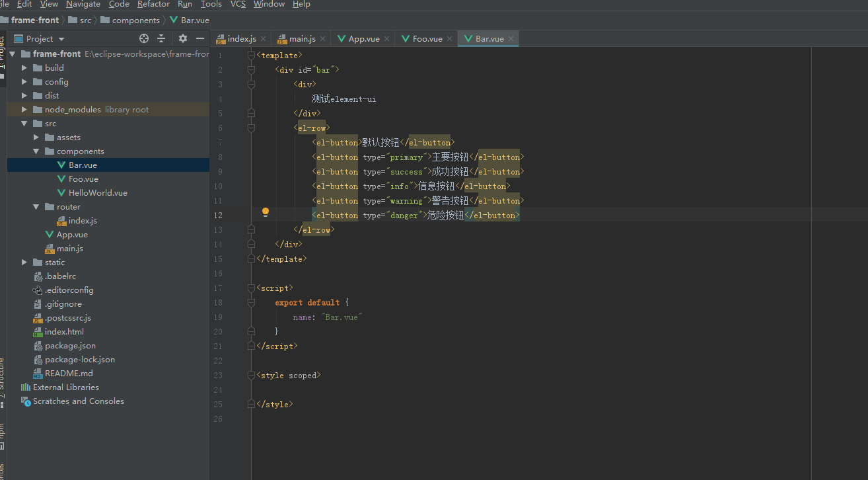Image resolution: width=868 pixels, height=480 pixels.
Task: Select main.js in the project tree
Action: pyautogui.click(x=69, y=249)
